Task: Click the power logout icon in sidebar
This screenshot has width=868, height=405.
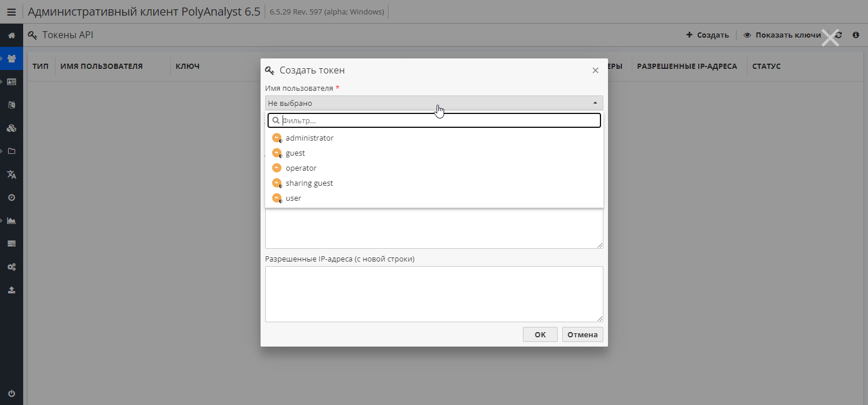Action: tap(12, 393)
